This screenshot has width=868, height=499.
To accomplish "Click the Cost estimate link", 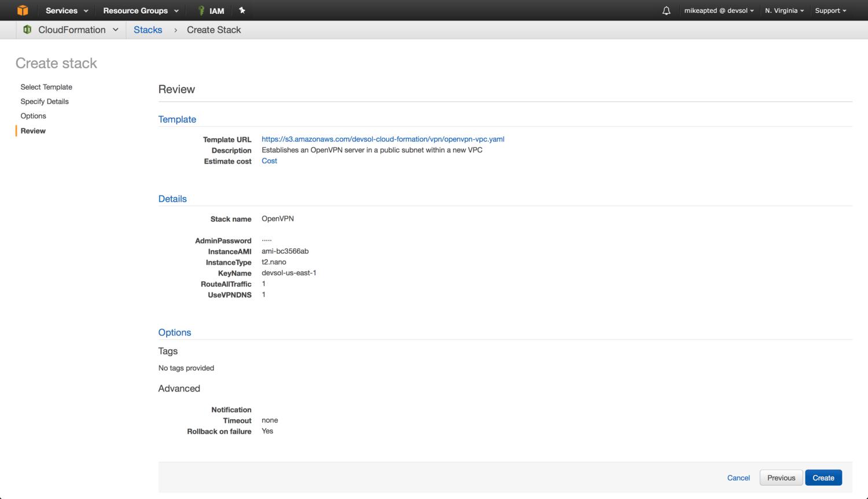I will (x=269, y=161).
